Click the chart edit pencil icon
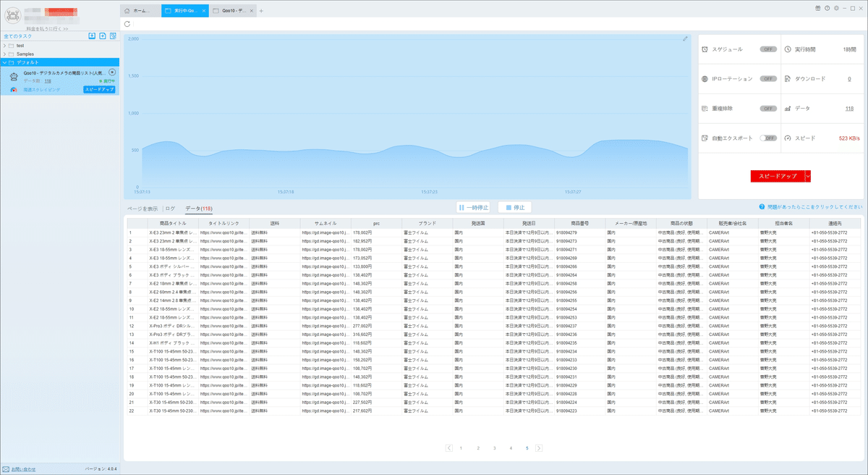 (685, 39)
